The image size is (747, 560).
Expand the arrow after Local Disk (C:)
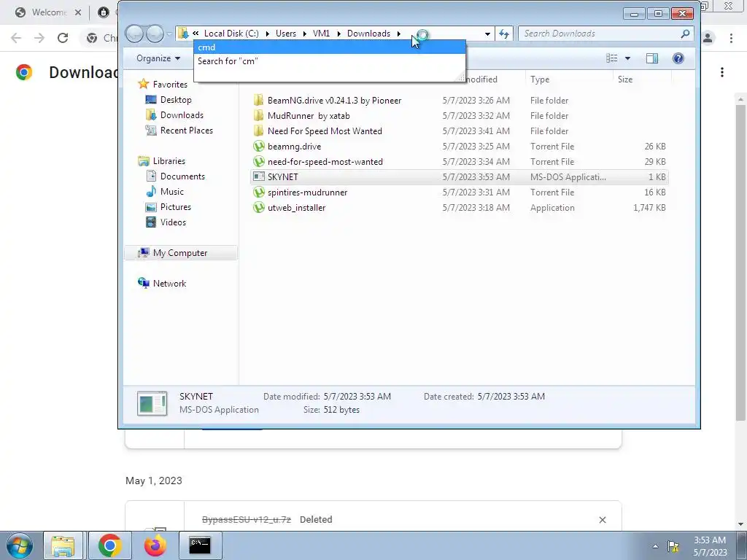(267, 34)
